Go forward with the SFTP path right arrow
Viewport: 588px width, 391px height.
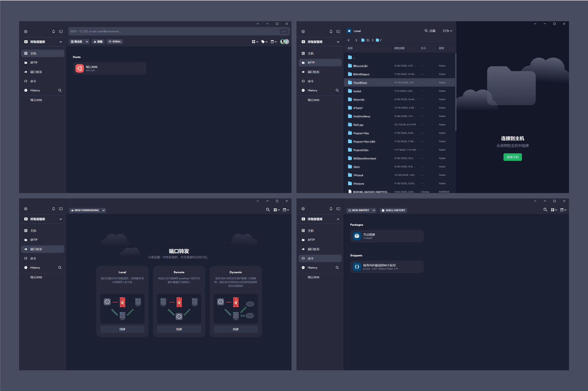[x=356, y=40]
